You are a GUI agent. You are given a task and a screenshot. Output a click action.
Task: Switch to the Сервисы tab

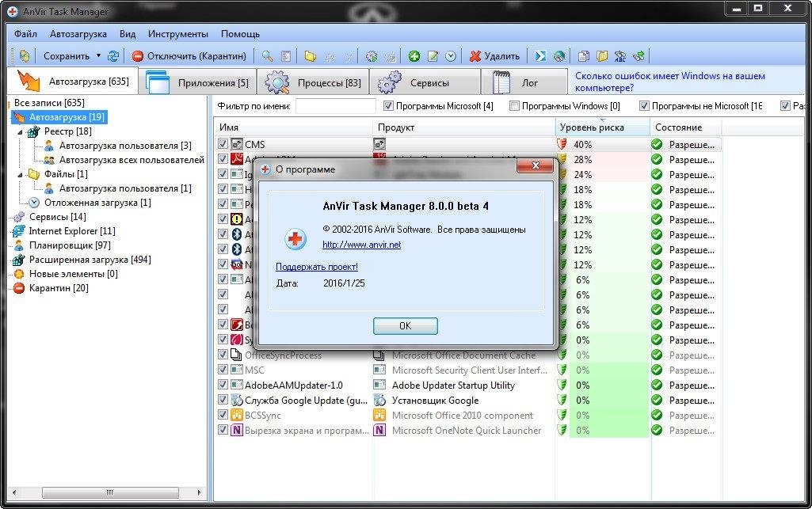pos(425,82)
